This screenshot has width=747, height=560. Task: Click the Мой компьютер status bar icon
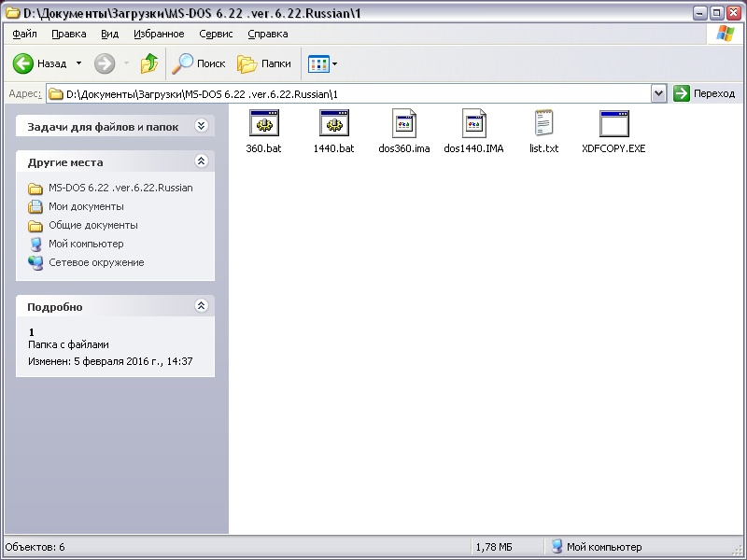click(x=556, y=547)
